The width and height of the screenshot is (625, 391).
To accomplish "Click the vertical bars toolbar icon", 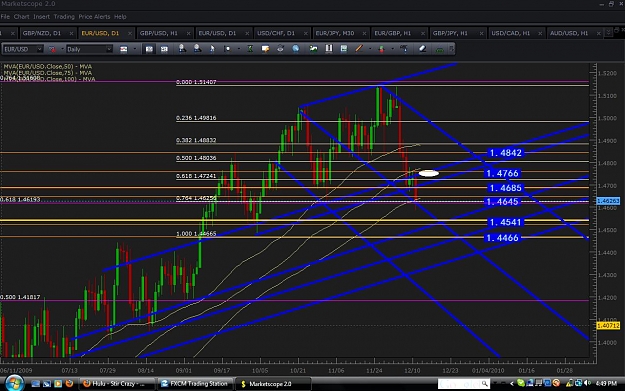I will pyautogui.click(x=329, y=49).
